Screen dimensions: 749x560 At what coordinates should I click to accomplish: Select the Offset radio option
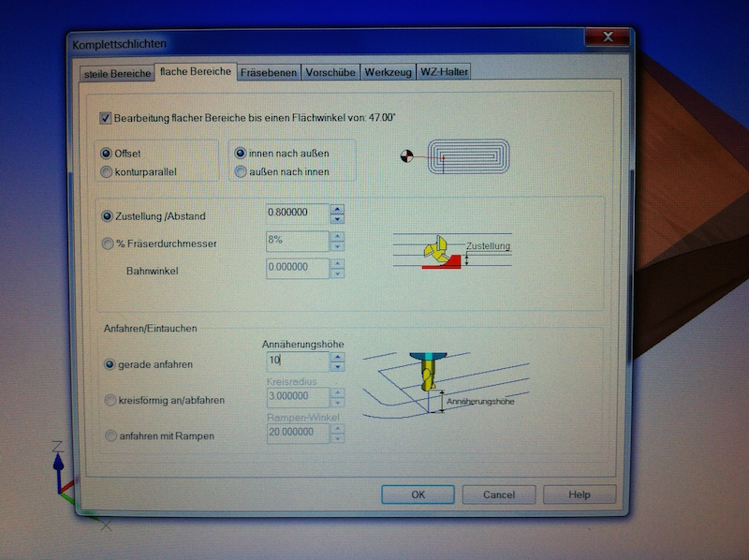point(106,154)
